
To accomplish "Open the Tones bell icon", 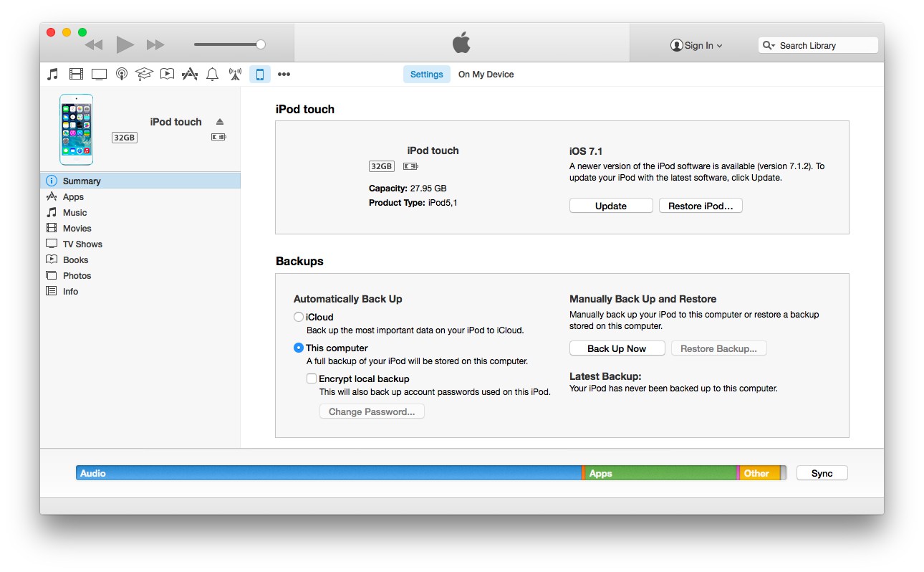I will (212, 74).
